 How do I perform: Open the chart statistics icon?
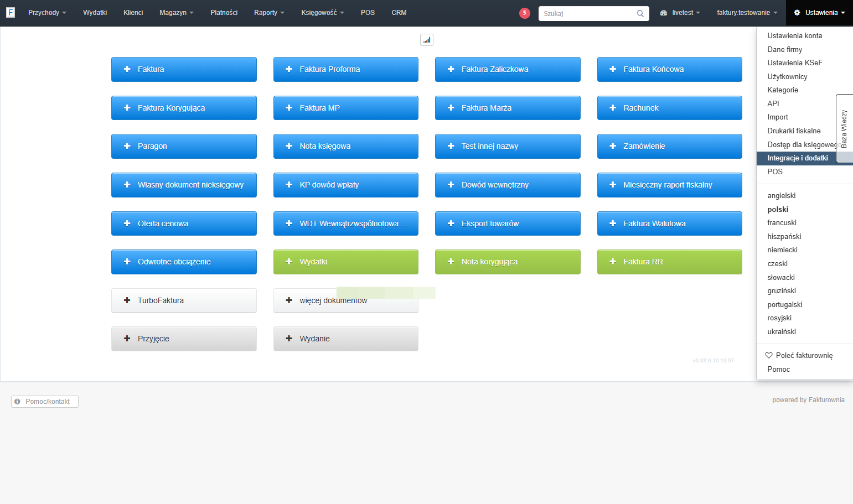[427, 40]
